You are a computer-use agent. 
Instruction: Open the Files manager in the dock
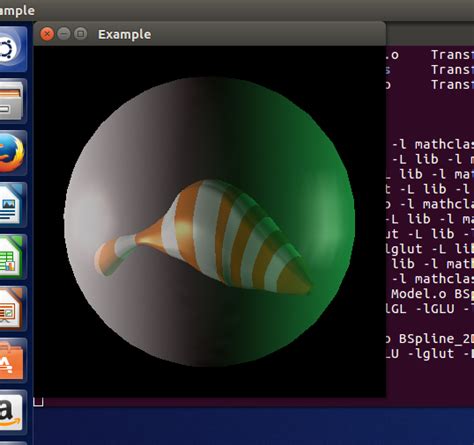tap(12, 101)
